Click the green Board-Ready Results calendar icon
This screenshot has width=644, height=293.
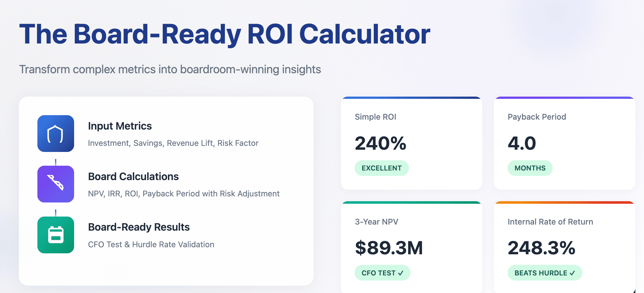point(56,235)
